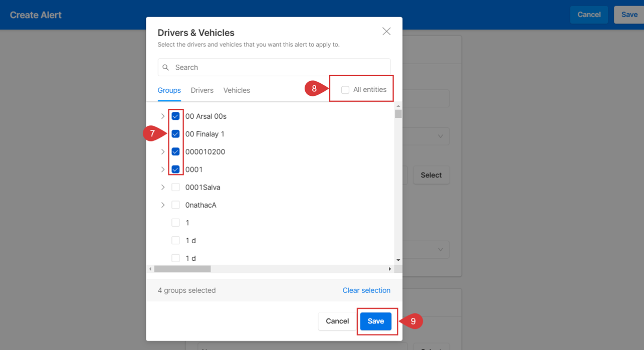Click the search magnifier icon
The width and height of the screenshot is (644, 350).
click(166, 67)
